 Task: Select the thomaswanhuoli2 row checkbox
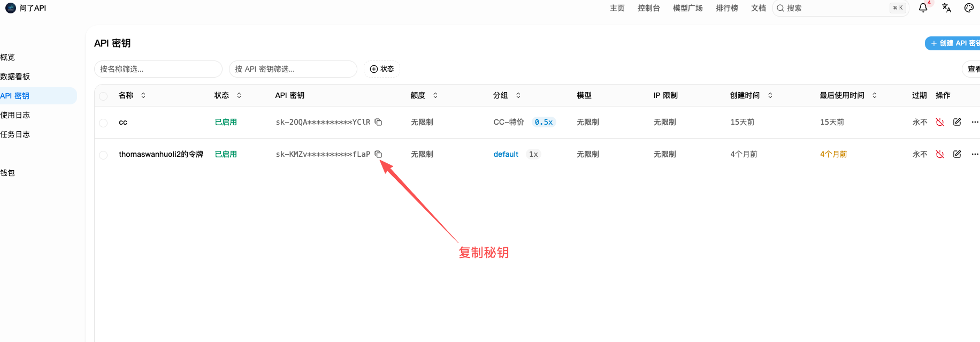pyautogui.click(x=103, y=155)
